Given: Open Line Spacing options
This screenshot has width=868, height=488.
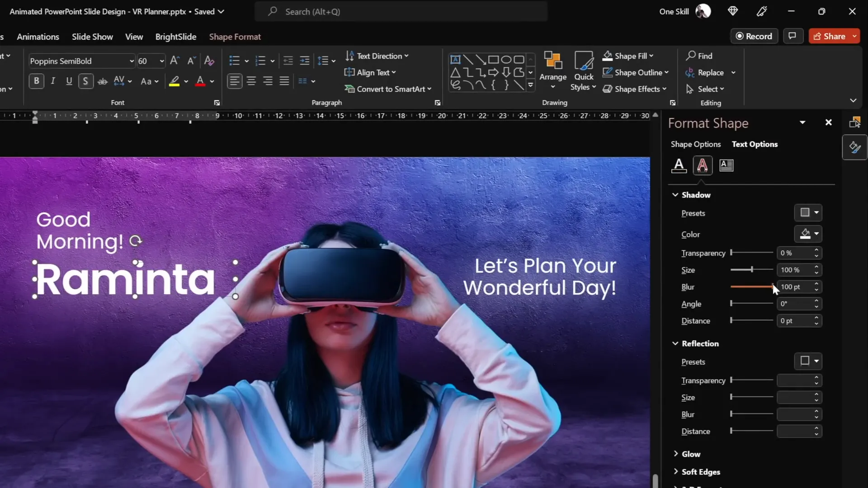Looking at the screenshot, I should click(326, 61).
